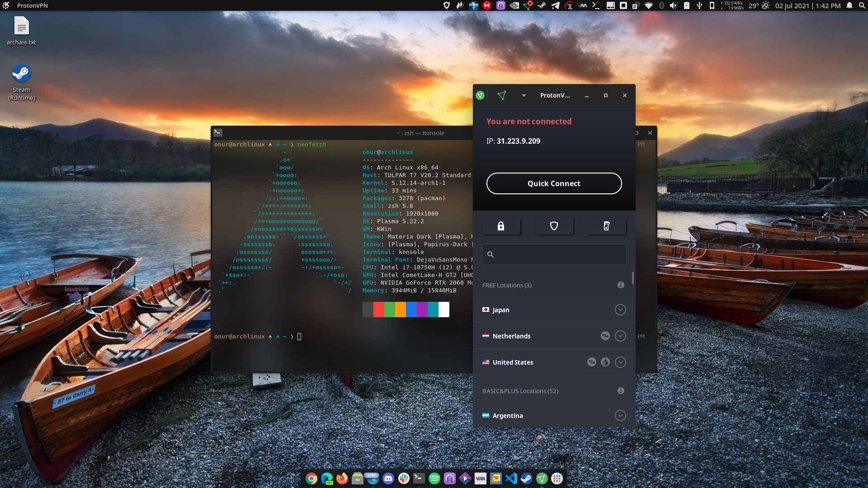Connect to Japan country entry

click(x=501, y=310)
